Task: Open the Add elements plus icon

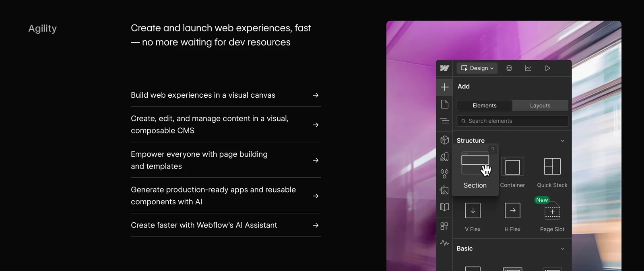Action: click(x=444, y=87)
